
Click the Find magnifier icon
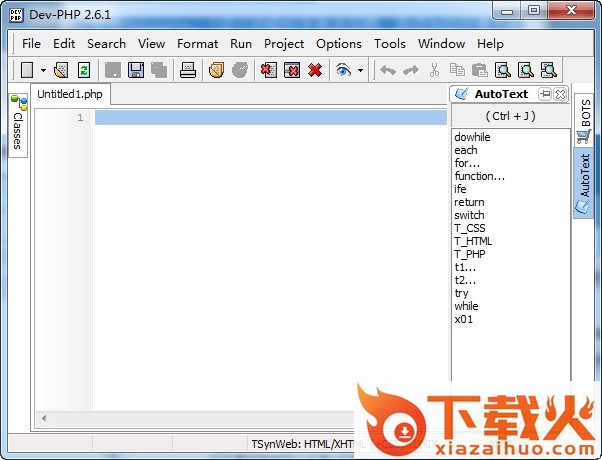tap(503, 70)
